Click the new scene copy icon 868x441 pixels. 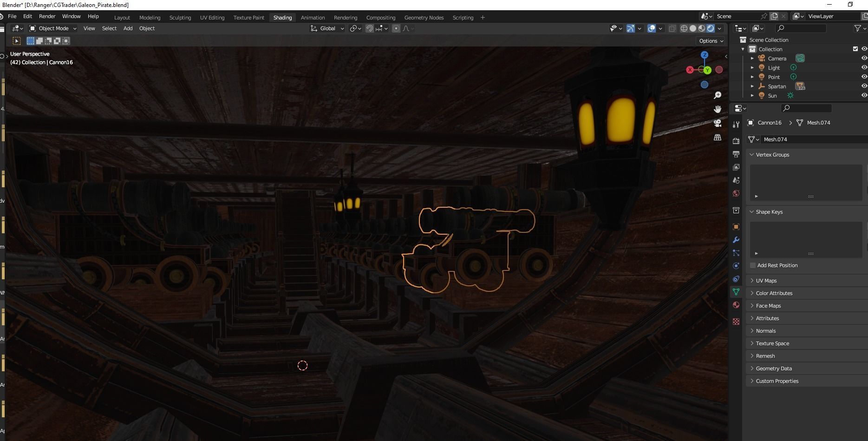point(774,16)
